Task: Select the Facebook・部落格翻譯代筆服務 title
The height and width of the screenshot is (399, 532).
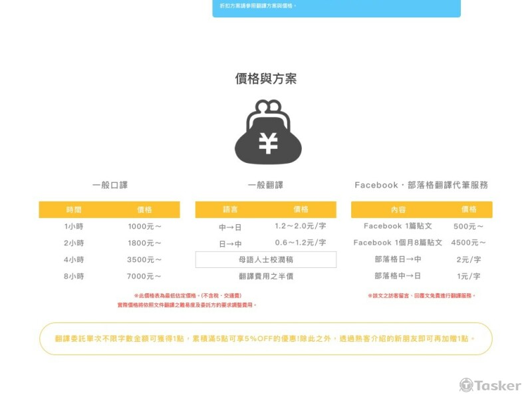Action: (x=421, y=185)
